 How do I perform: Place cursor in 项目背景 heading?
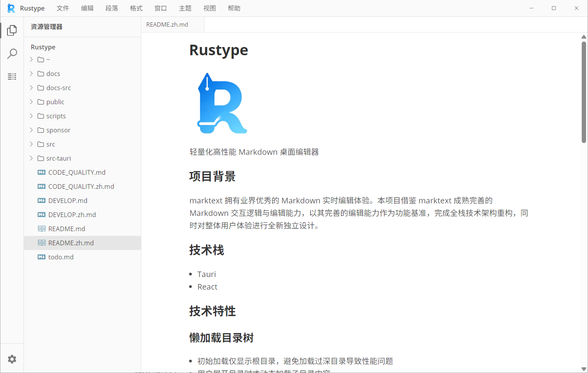(213, 176)
